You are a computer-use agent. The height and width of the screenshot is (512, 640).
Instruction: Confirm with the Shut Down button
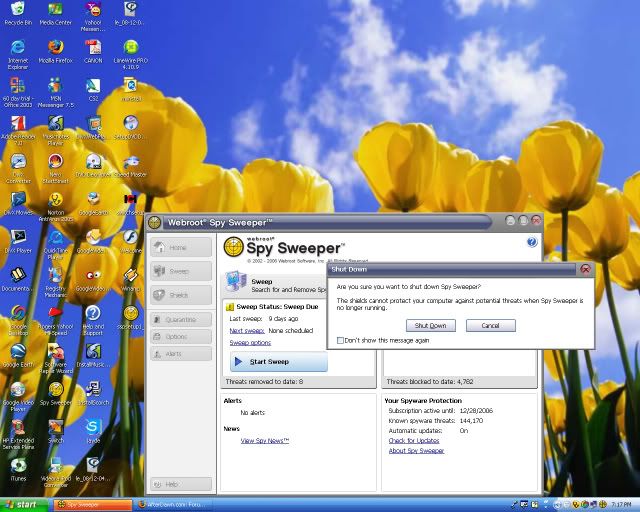[431, 325]
